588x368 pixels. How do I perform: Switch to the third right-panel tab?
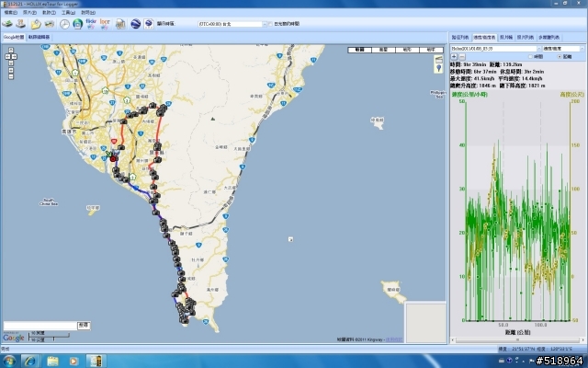506,38
